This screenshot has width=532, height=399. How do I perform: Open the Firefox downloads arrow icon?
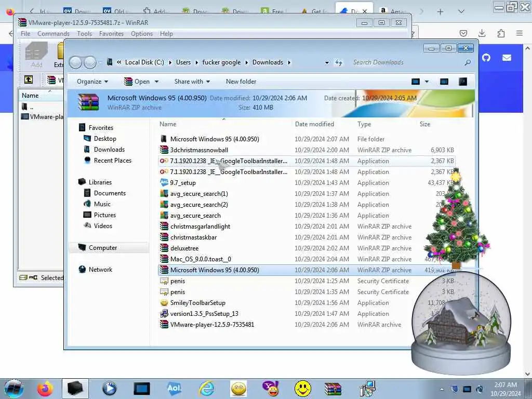[482, 33]
